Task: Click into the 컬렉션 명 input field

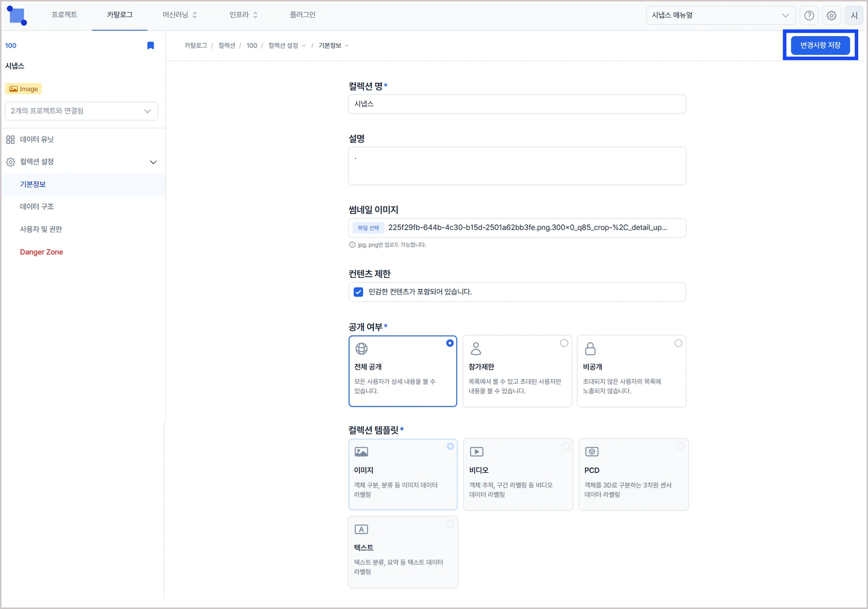Action: point(517,104)
